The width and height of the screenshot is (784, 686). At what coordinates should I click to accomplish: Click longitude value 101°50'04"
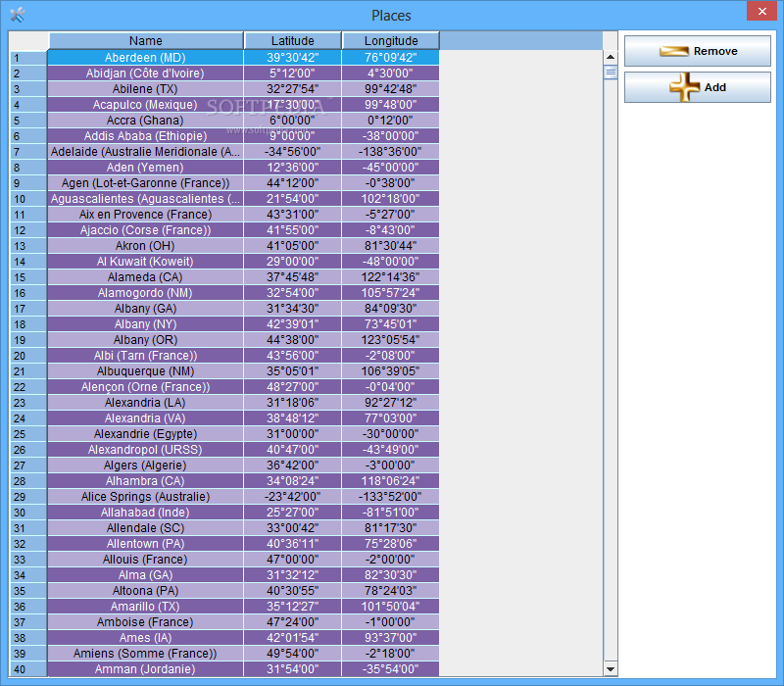[x=390, y=607]
